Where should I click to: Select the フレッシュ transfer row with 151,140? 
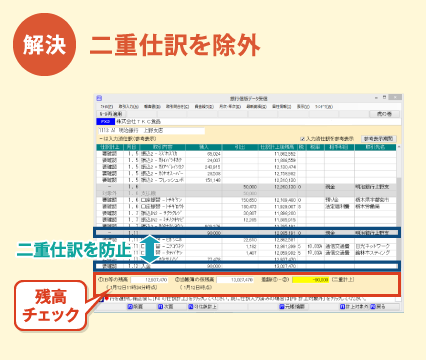pyautogui.click(x=246, y=180)
